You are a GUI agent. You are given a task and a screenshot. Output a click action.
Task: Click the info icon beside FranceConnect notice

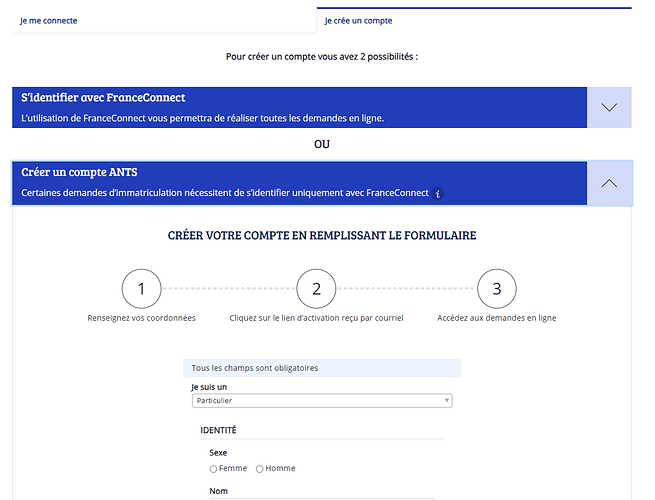[437, 193]
